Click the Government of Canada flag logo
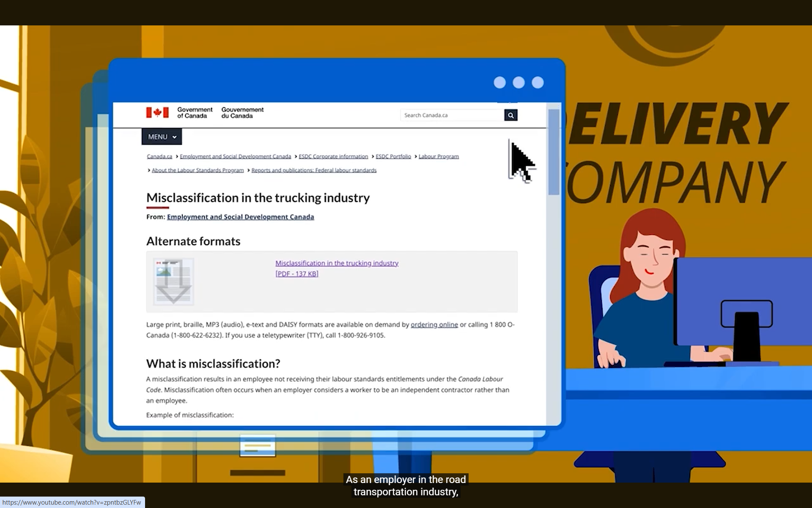 pos(157,113)
